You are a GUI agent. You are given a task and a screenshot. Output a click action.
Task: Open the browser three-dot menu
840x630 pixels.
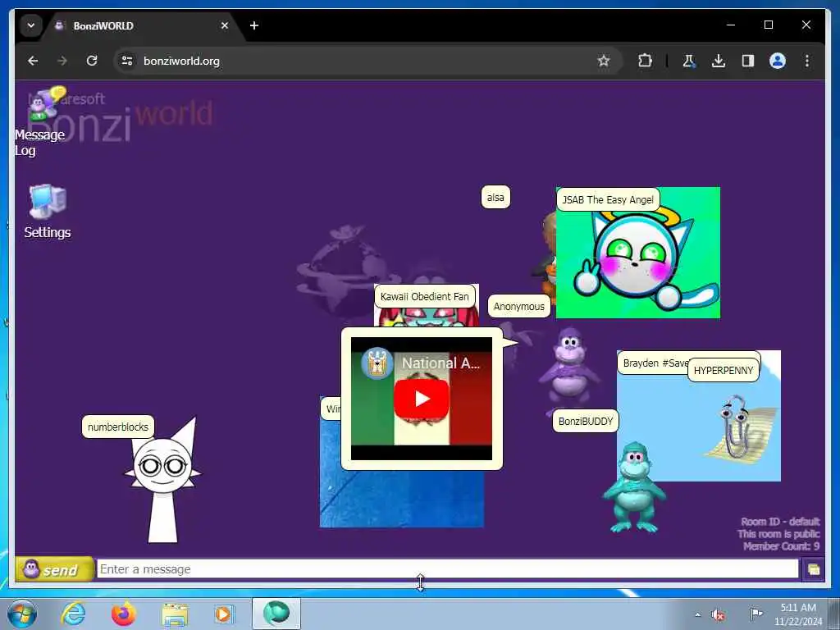(807, 61)
